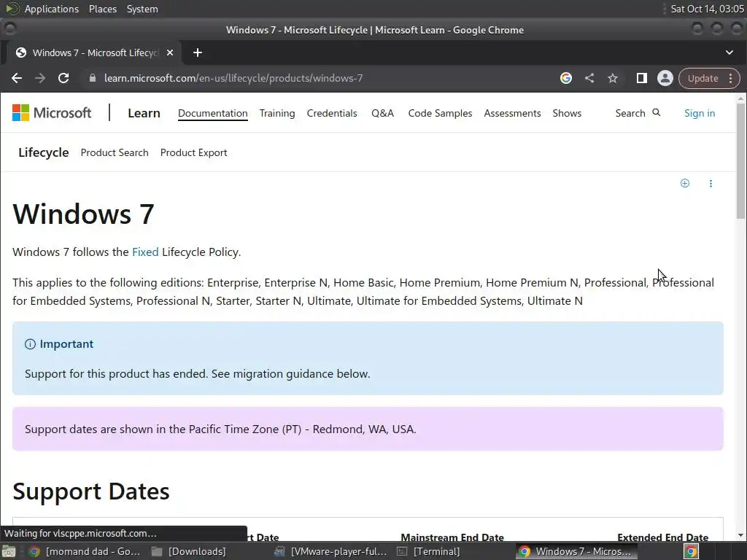Open the Learn home link
747x560 pixels.
[x=144, y=113]
